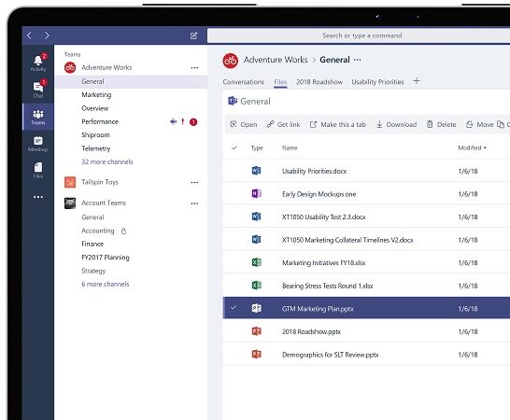Open the Chat icon in sidebar
The width and height of the screenshot is (510, 420).
tap(38, 89)
